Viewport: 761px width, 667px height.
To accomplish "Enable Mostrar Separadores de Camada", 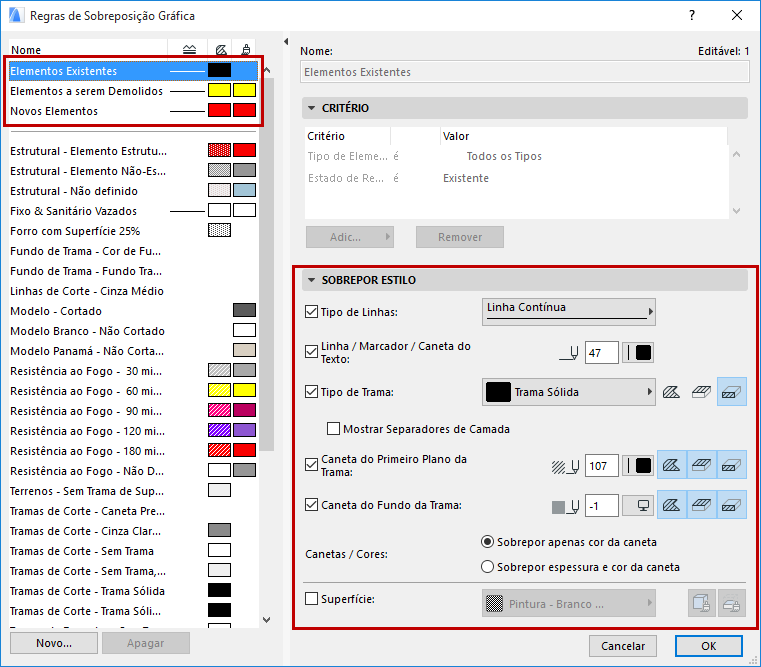I will (x=333, y=429).
